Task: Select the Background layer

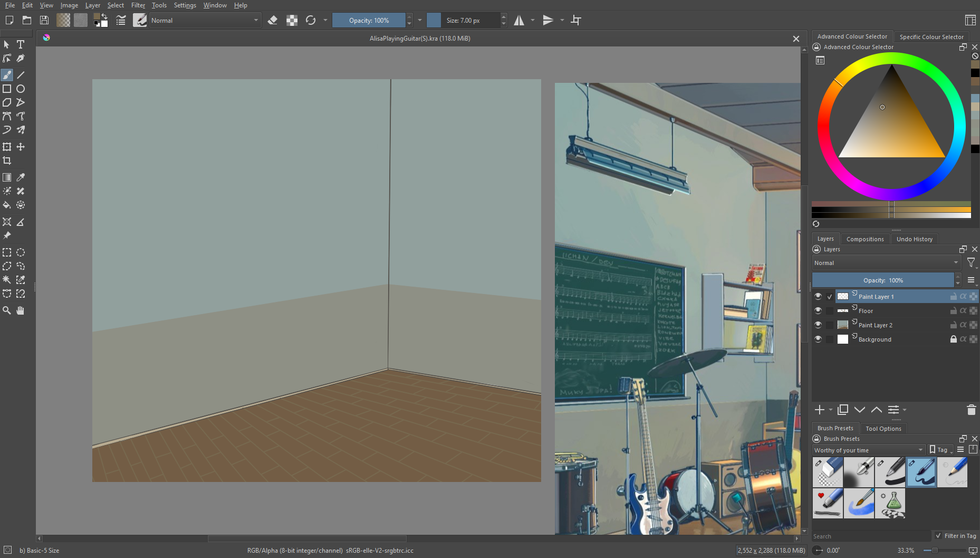Action: [x=875, y=339]
